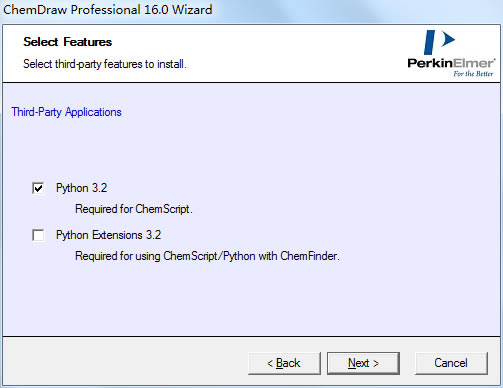The image size is (503, 388).
Task: Click the Select Features heading
Action: click(67, 42)
